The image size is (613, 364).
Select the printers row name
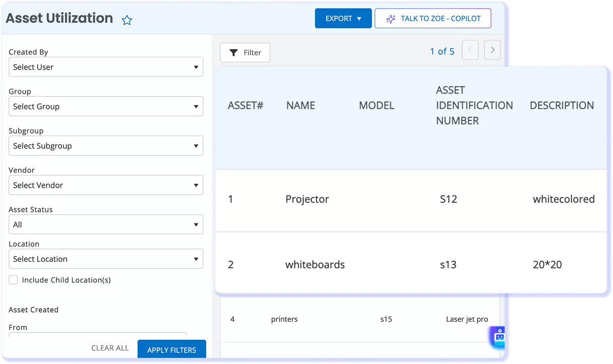pyautogui.click(x=284, y=319)
